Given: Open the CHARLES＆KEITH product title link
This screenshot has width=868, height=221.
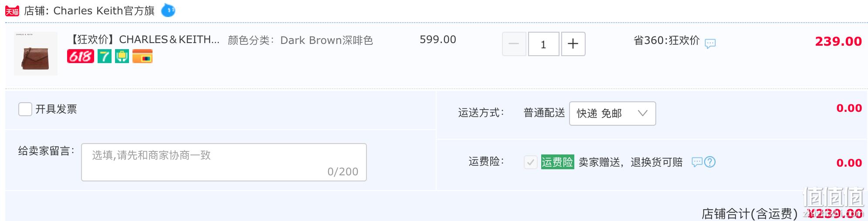Looking at the screenshot, I should click(x=144, y=40).
